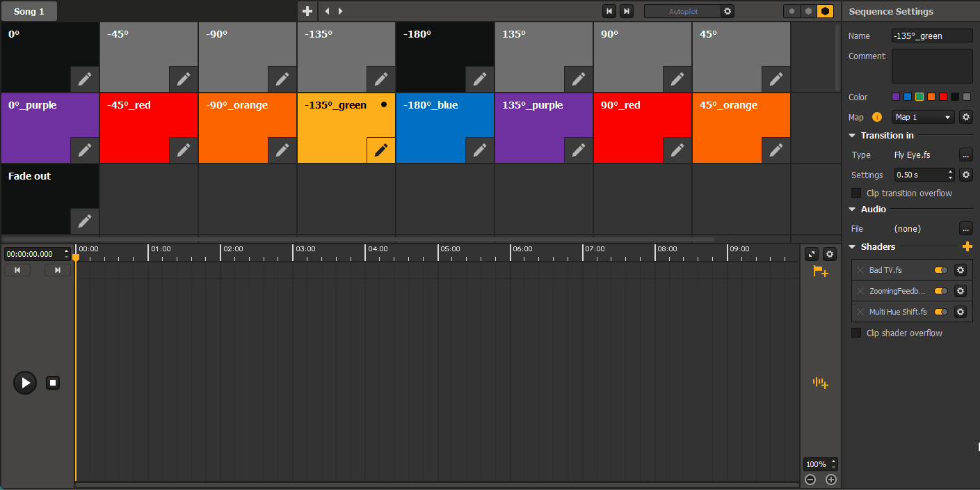Zoom out the timeline with minus icon

tap(810, 479)
